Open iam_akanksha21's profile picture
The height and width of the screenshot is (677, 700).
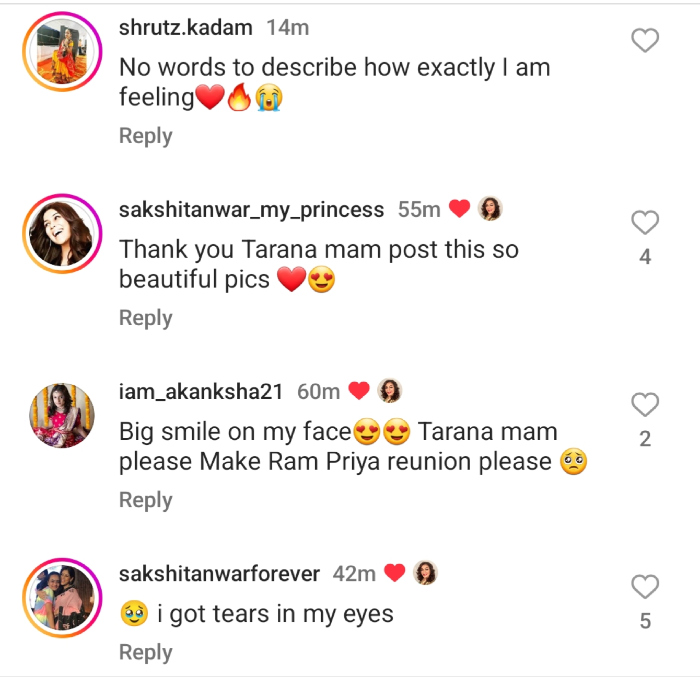[x=62, y=416]
